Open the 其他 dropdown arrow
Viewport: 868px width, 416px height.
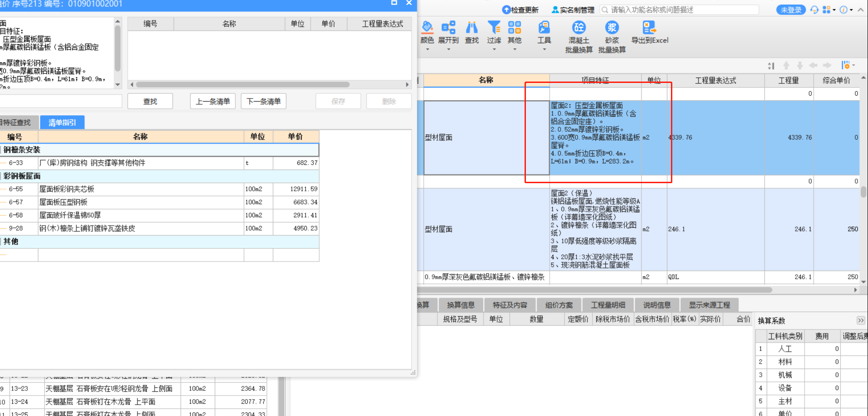(x=515, y=49)
